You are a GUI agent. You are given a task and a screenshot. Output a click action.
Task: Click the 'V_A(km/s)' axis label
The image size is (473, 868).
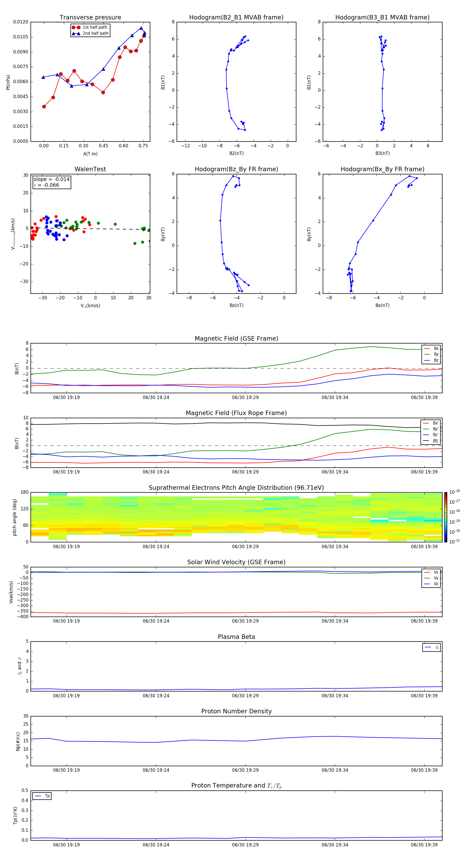pos(90,306)
